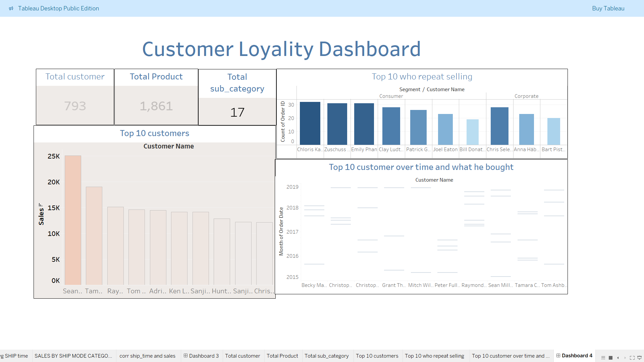Click the megaphone announcement icon
Viewport: 644px width, 362px height.
(11, 8)
